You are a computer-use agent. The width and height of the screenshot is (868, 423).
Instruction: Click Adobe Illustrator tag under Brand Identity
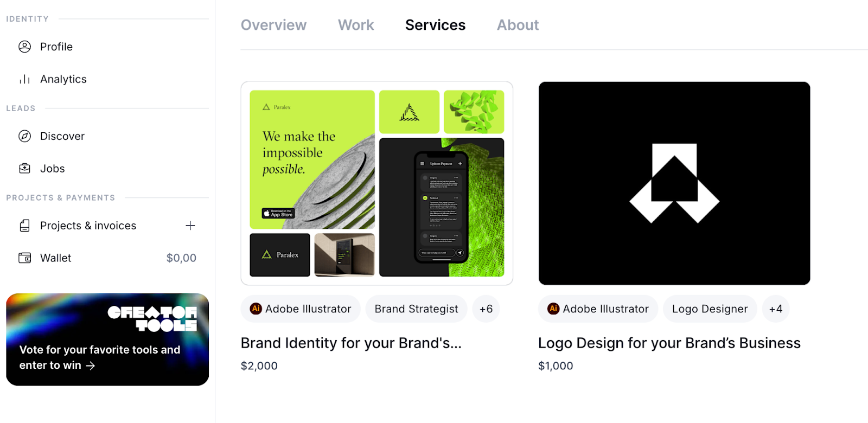point(301,309)
